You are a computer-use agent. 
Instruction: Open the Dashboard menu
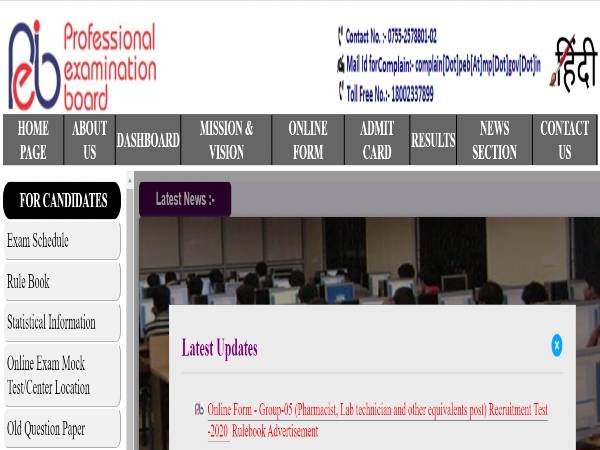[148, 141]
